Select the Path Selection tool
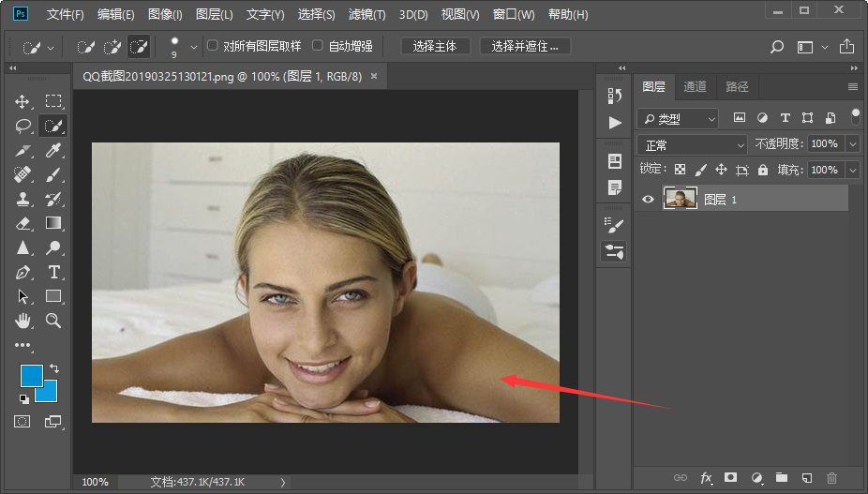Screen dimensions: 868x494 click(22, 296)
